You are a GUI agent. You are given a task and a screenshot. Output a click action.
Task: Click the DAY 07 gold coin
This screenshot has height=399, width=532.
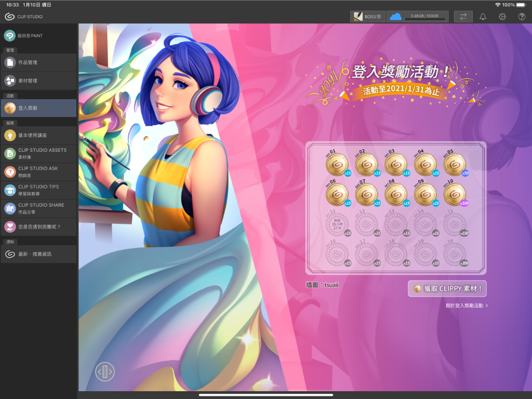tap(366, 194)
